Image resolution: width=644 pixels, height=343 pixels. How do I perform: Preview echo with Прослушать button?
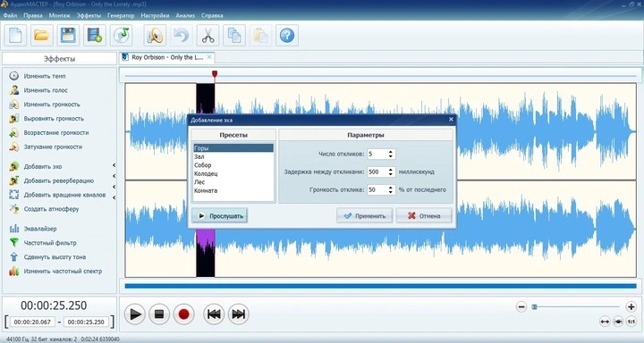219,216
